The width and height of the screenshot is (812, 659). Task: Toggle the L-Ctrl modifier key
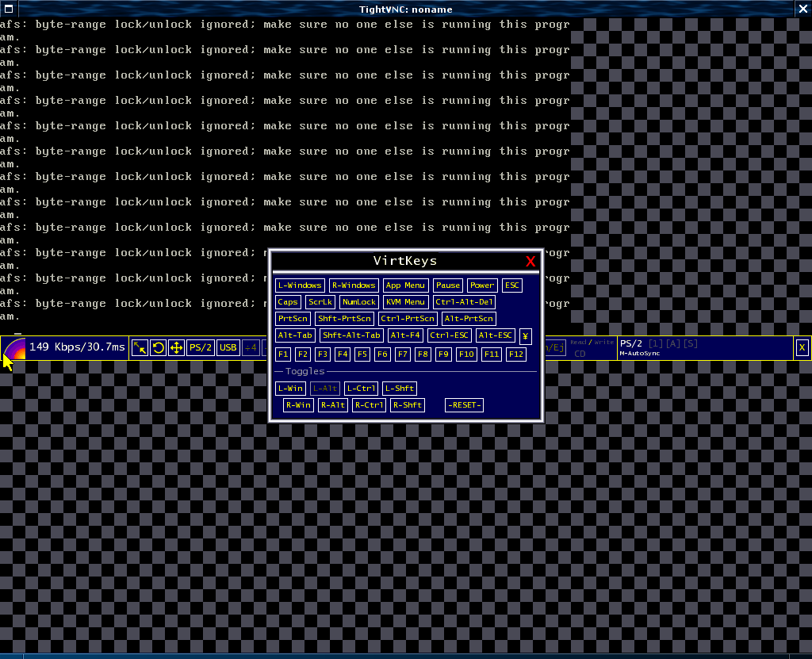361,389
